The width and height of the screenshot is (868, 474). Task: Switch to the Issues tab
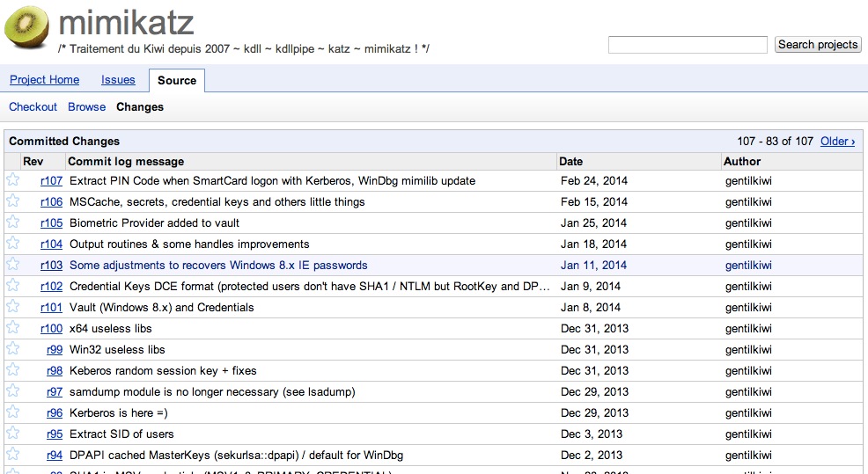click(x=118, y=80)
